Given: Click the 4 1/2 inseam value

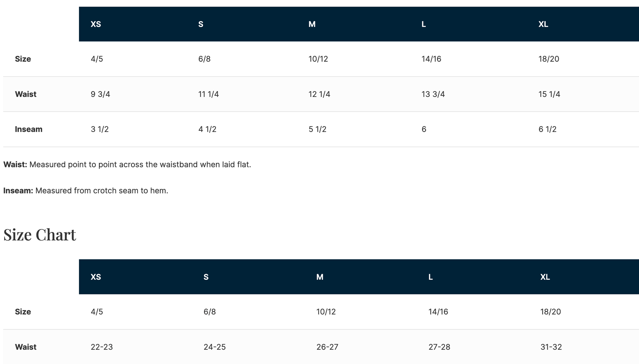Looking at the screenshot, I should tap(207, 129).
